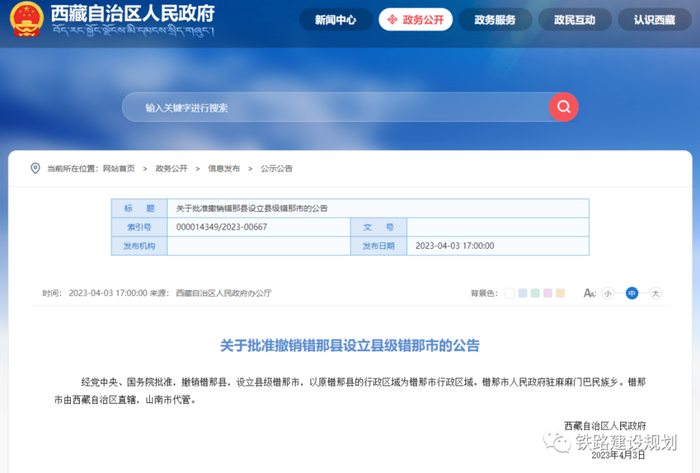Focus the keyword search input field
Viewport: 700px width, 473px height.
(x=336, y=107)
